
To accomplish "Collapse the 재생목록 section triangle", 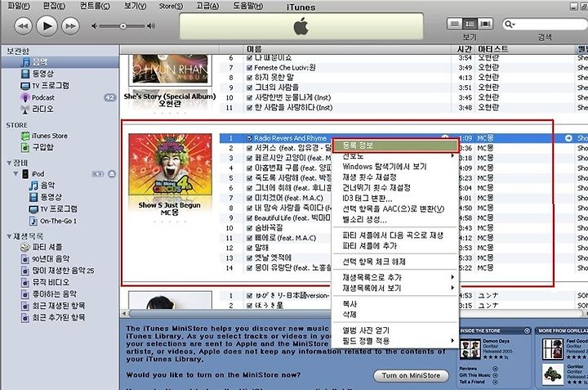I will coord(9,236).
